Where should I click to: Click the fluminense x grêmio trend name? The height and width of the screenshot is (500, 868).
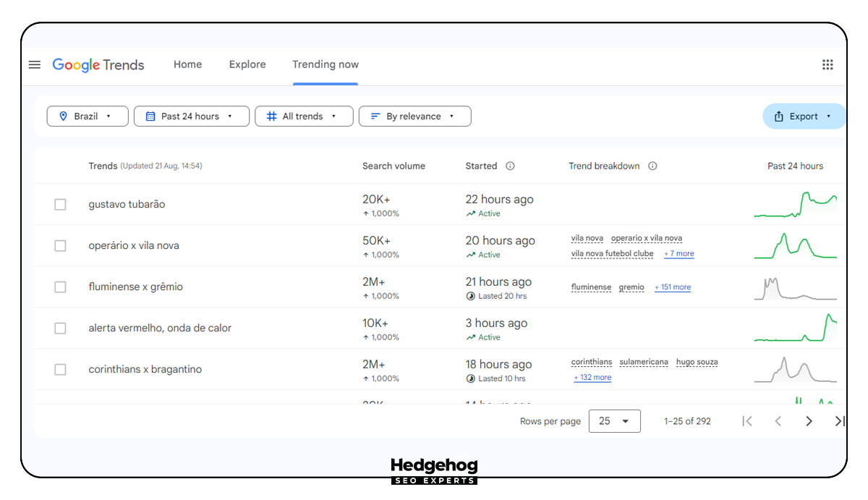[x=136, y=287]
